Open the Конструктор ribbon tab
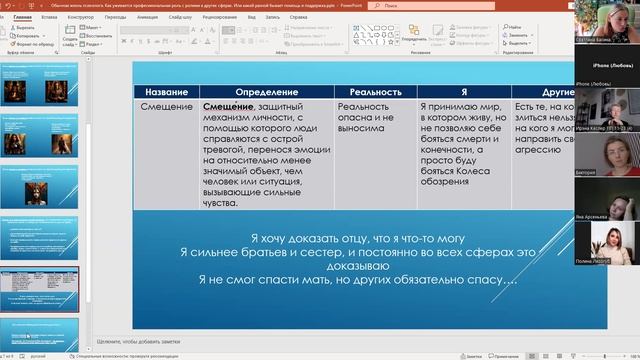 [x=80, y=17]
